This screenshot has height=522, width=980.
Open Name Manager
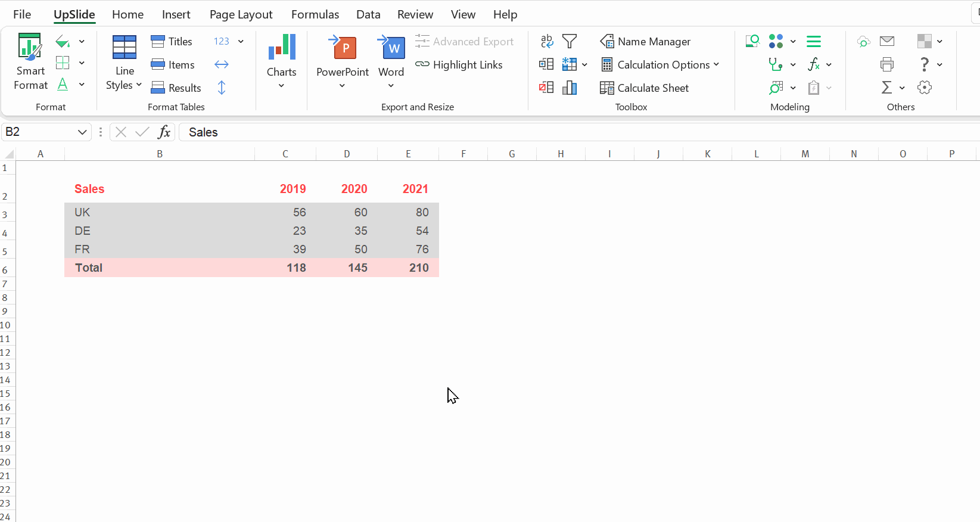645,41
